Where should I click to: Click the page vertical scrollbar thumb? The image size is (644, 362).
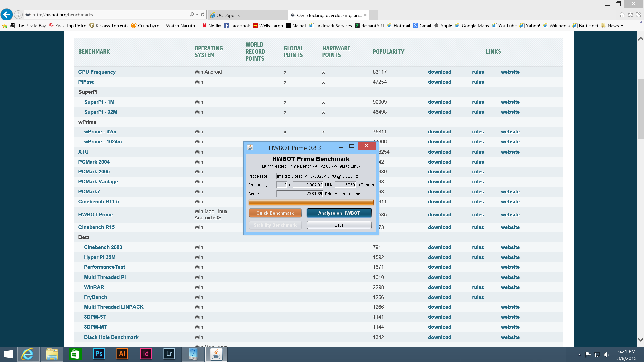tap(641, 109)
